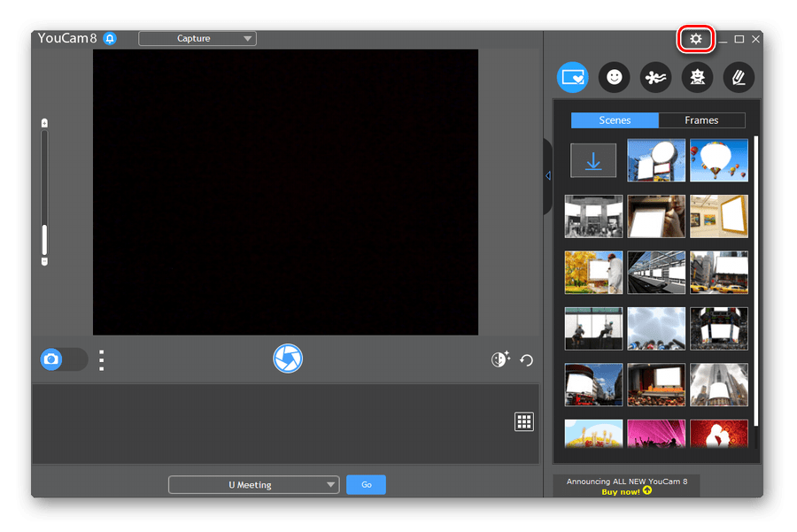The image size is (797, 532).
Task: Open the three-dot capture options menu
Action: click(102, 359)
